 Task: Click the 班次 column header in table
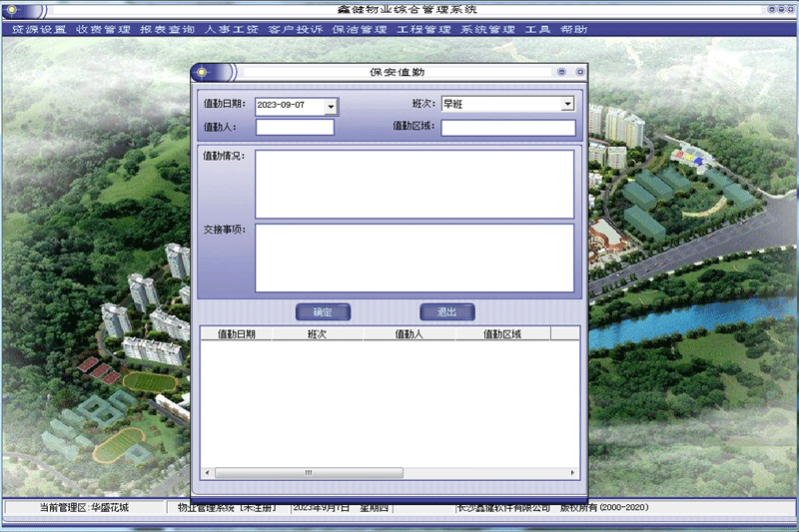pyautogui.click(x=317, y=334)
